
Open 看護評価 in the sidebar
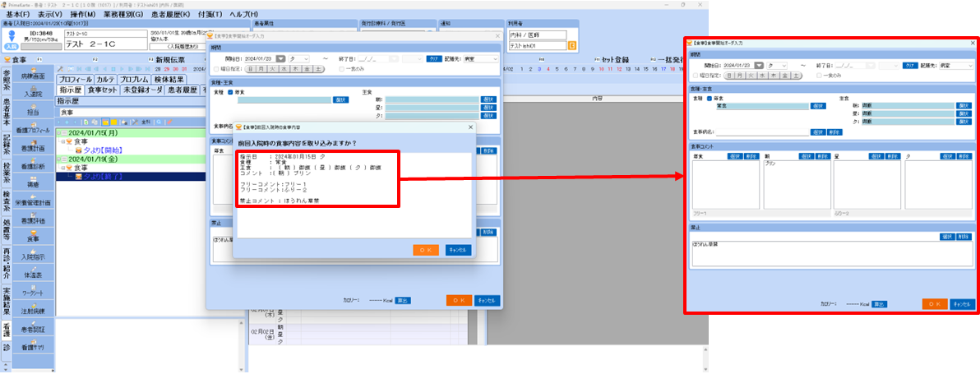point(33,217)
